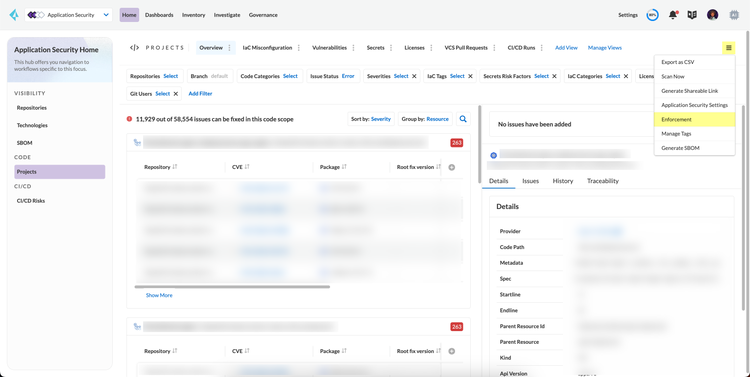Remove the Severities filter
Viewport: 750px width, 377px height.
[x=414, y=76]
